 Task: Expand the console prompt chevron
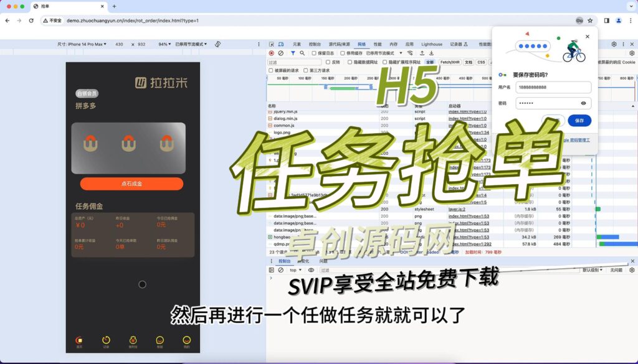point(271,278)
